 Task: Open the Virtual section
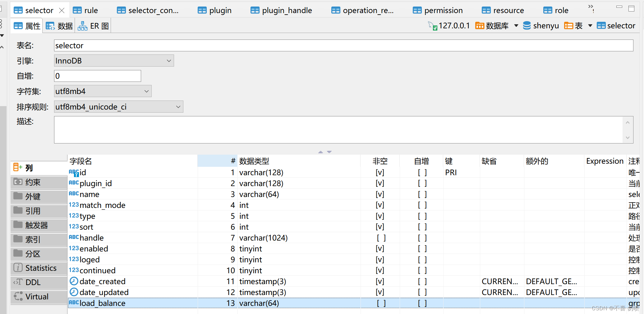pos(39,297)
